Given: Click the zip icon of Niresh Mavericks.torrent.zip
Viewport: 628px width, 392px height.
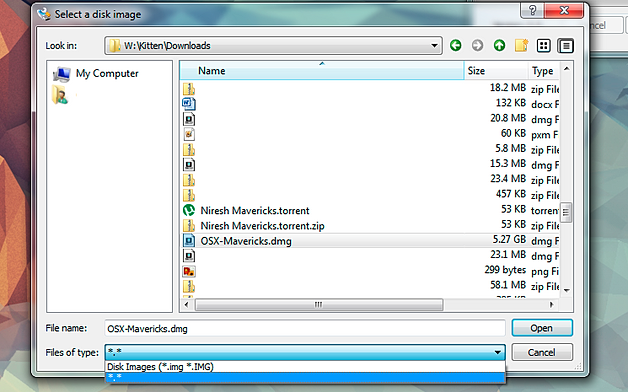Looking at the screenshot, I should pos(189,225).
